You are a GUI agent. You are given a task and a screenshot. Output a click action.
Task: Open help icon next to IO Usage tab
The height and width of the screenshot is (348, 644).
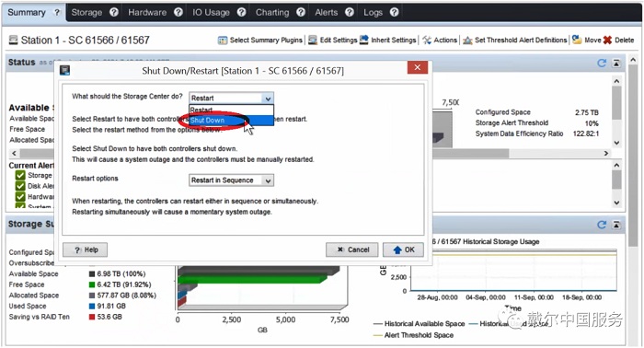click(241, 12)
